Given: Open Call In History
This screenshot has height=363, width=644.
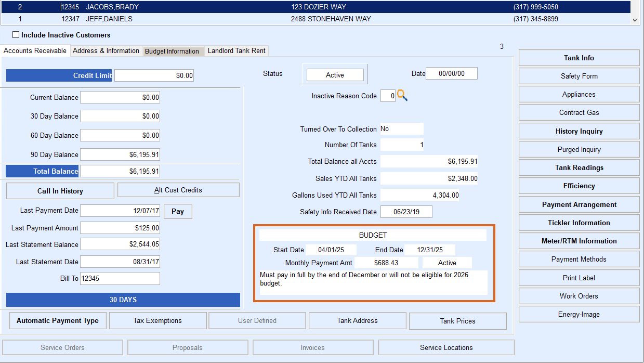Looking at the screenshot, I should click(60, 191).
